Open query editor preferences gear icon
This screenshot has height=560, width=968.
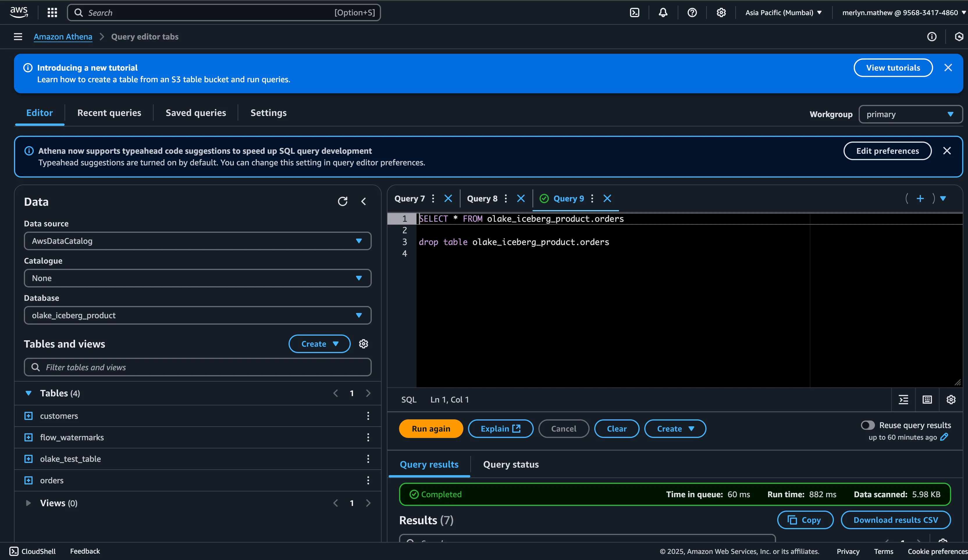(x=951, y=400)
